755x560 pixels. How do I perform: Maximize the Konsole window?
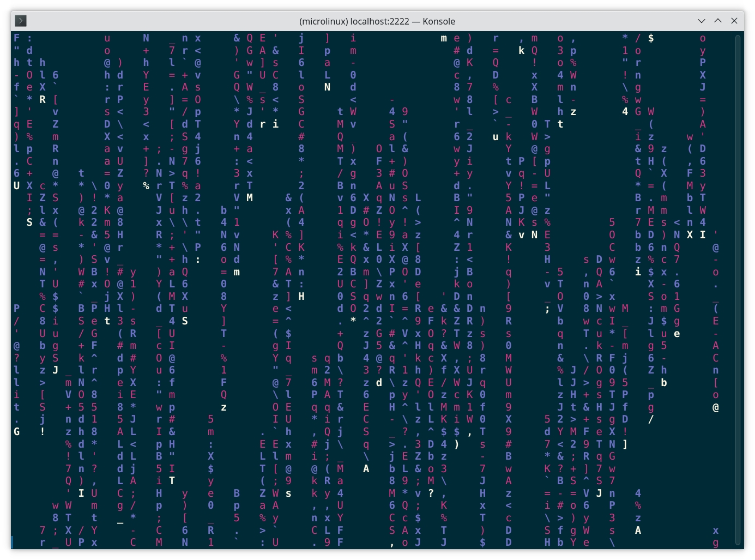click(x=717, y=21)
